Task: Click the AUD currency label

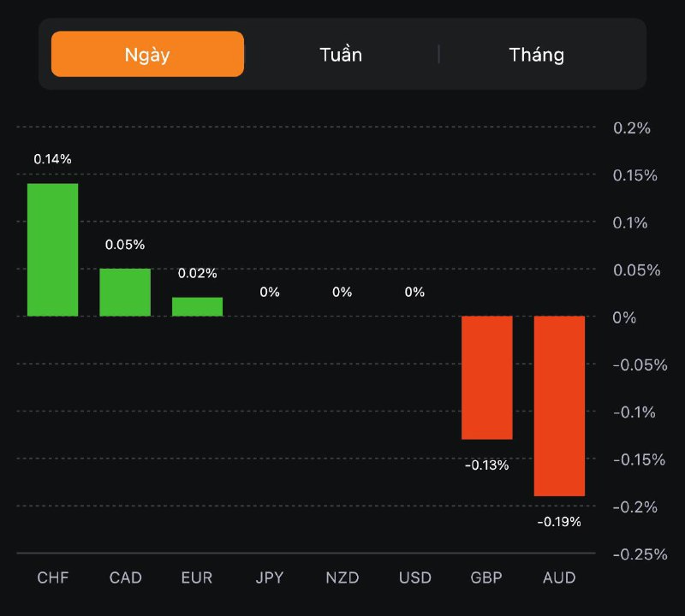Action: [559, 577]
